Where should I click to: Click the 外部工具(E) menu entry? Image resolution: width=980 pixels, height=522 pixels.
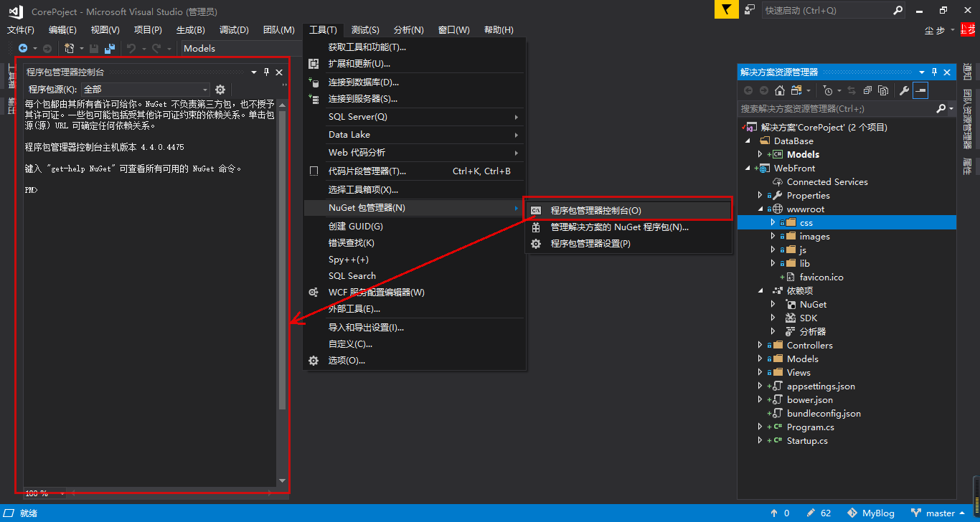[x=415, y=309]
